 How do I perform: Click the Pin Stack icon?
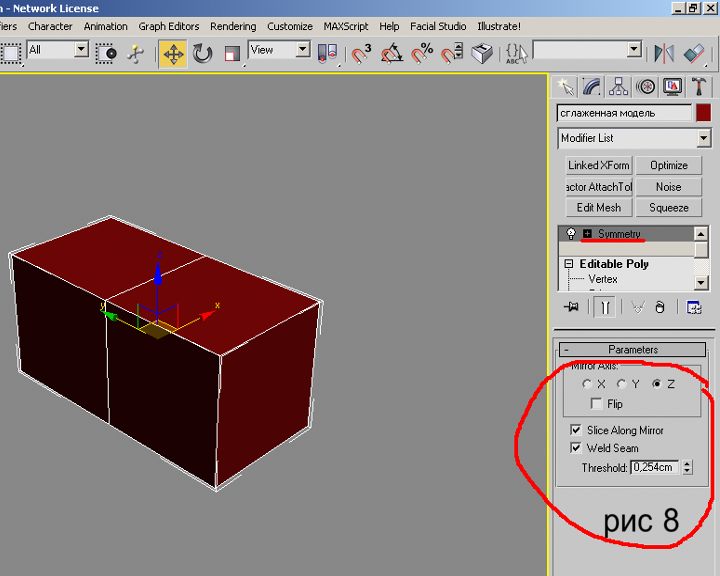coord(571,308)
